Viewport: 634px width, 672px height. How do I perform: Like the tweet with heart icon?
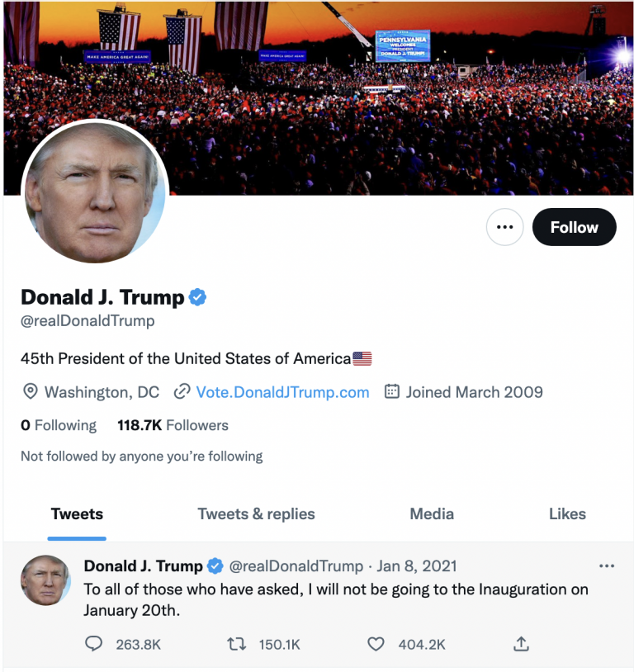coord(376,644)
